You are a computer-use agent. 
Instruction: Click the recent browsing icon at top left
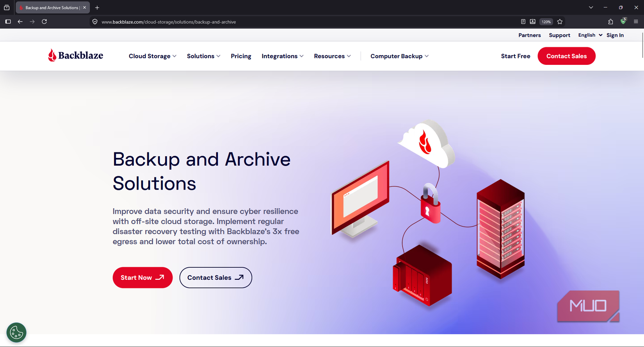point(7,7)
